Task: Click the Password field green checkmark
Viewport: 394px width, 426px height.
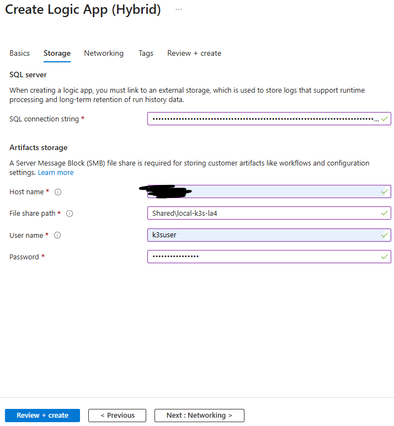Action: [384, 257]
